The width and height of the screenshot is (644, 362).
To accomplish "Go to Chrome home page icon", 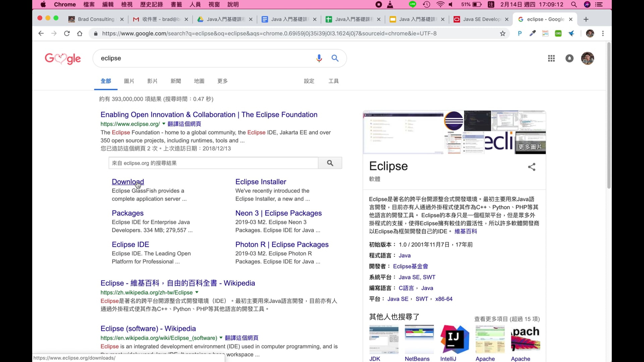I will tap(79, 34).
